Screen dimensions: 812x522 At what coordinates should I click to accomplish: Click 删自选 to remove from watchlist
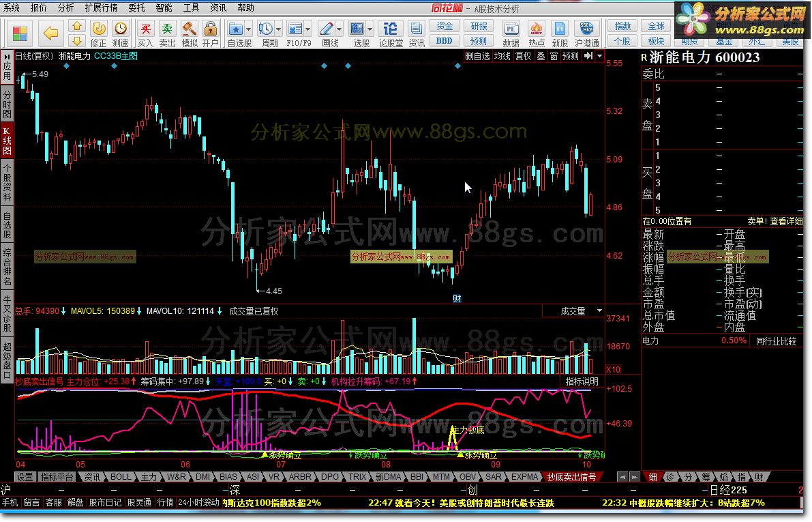[x=477, y=56]
